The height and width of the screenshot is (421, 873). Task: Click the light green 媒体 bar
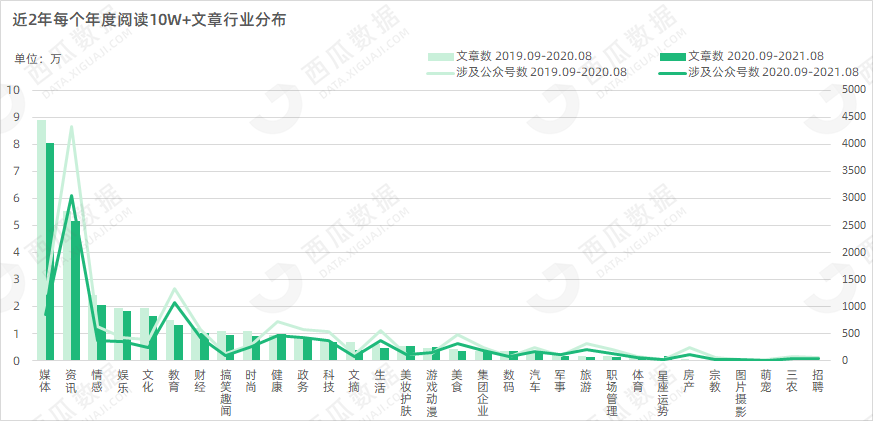coord(41,239)
